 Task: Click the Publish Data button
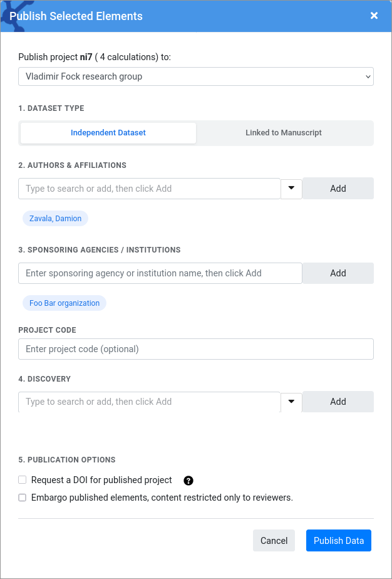[338, 540]
